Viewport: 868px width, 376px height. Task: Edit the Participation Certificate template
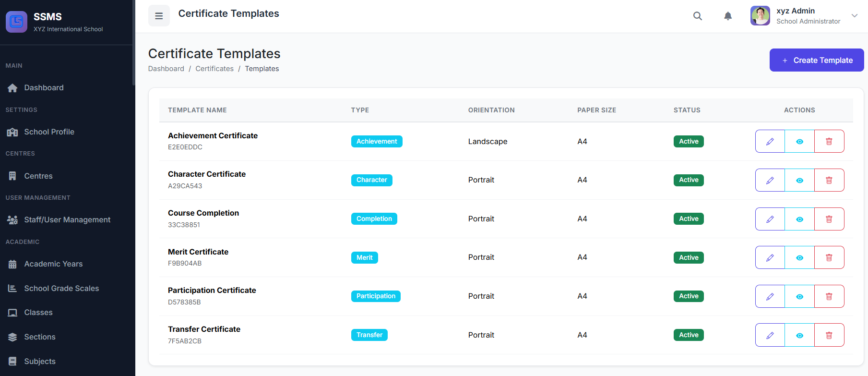point(770,296)
